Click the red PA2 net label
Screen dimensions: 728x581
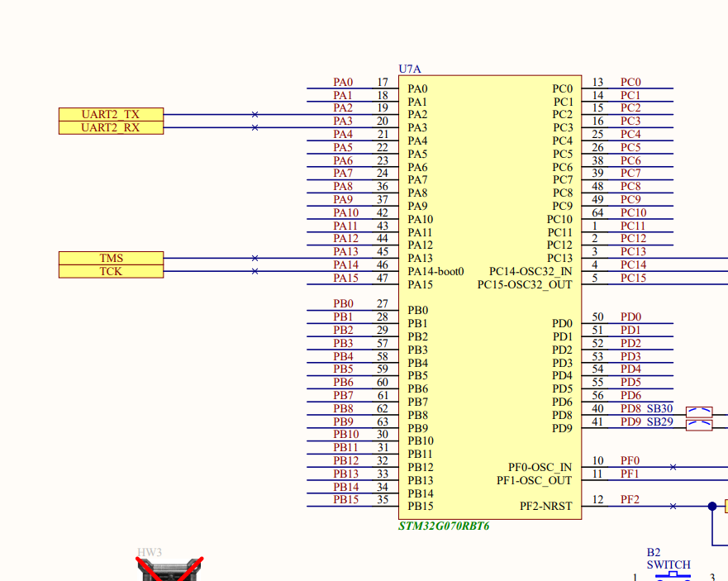(343, 107)
